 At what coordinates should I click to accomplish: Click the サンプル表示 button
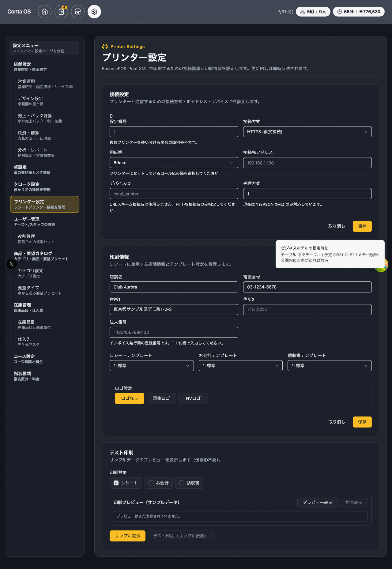tap(128, 536)
